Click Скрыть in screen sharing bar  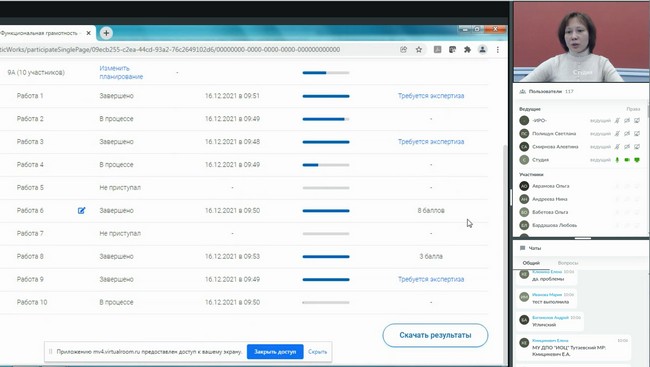pyautogui.click(x=318, y=352)
